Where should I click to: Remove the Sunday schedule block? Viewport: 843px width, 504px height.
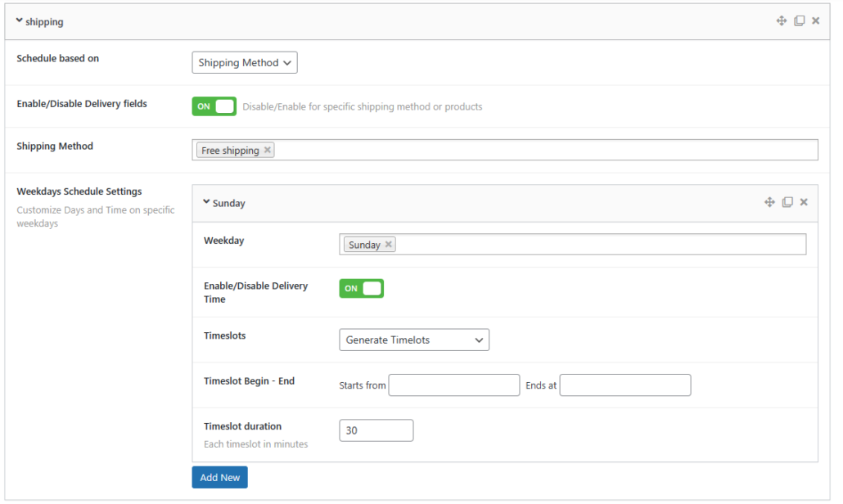click(x=804, y=202)
